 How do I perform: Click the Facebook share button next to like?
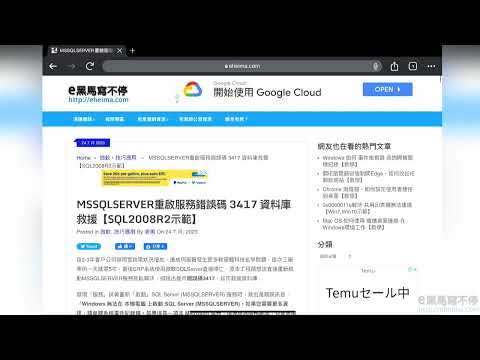(155, 246)
